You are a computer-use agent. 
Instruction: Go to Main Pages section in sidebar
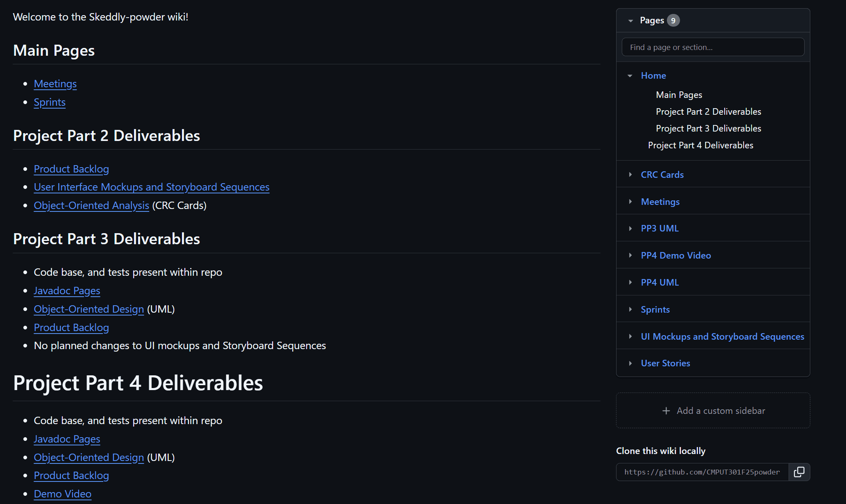pyautogui.click(x=679, y=95)
